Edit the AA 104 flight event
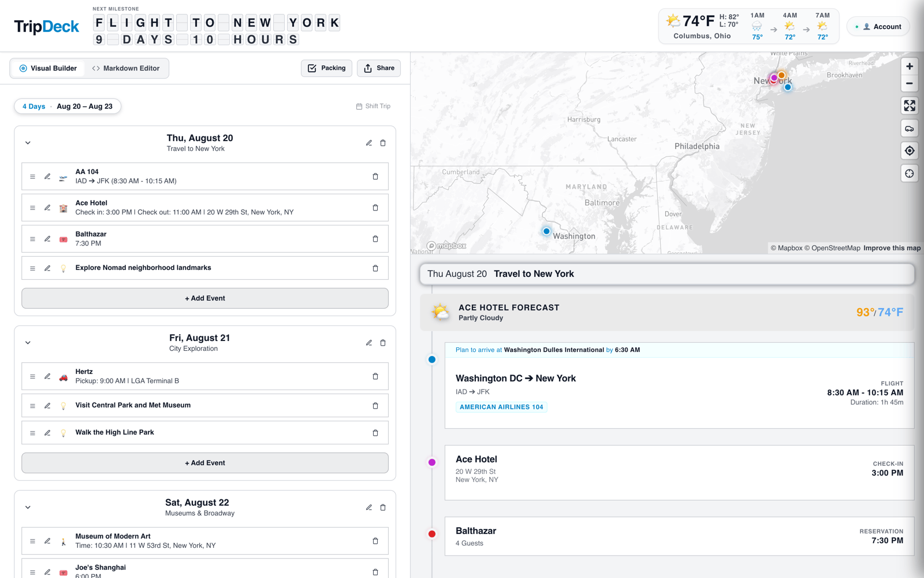924x578 pixels. coord(47,176)
